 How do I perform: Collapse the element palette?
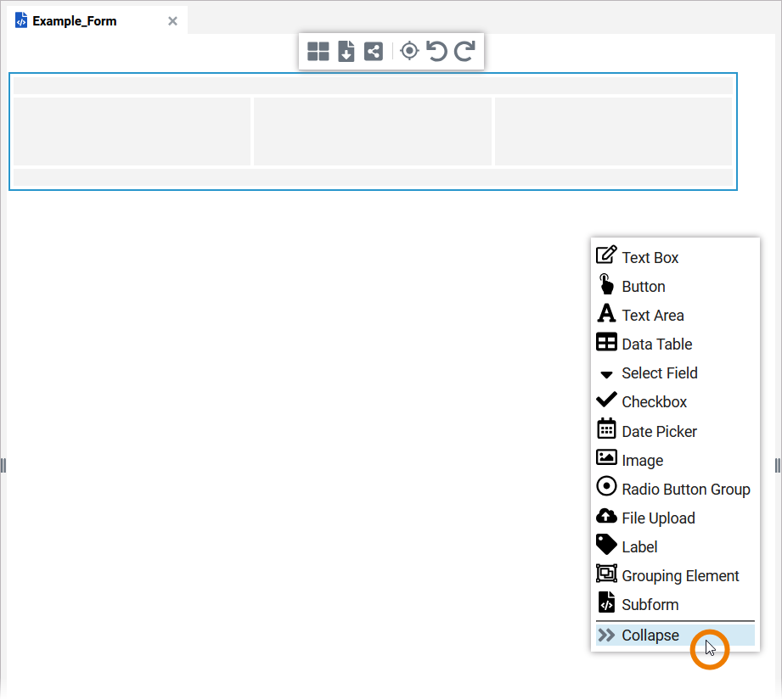tap(650, 636)
